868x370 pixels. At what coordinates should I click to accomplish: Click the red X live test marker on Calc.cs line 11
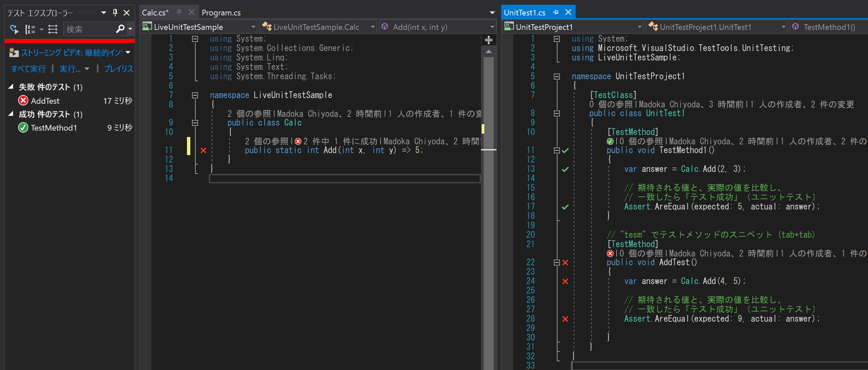pyautogui.click(x=203, y=150)
